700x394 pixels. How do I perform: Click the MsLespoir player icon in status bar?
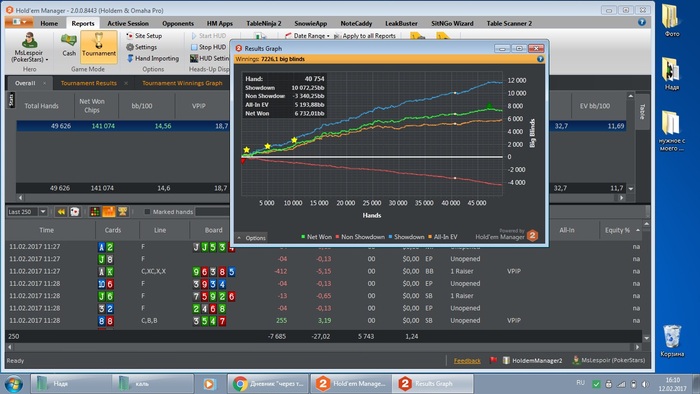click(576, 360)
